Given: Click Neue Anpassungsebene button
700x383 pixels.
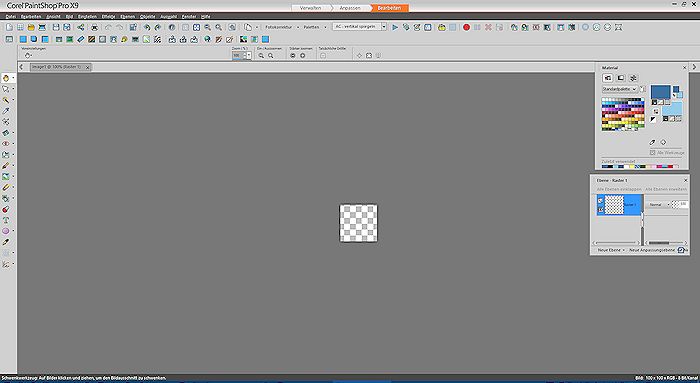Looking at the screenshot, I should (652, 250).
